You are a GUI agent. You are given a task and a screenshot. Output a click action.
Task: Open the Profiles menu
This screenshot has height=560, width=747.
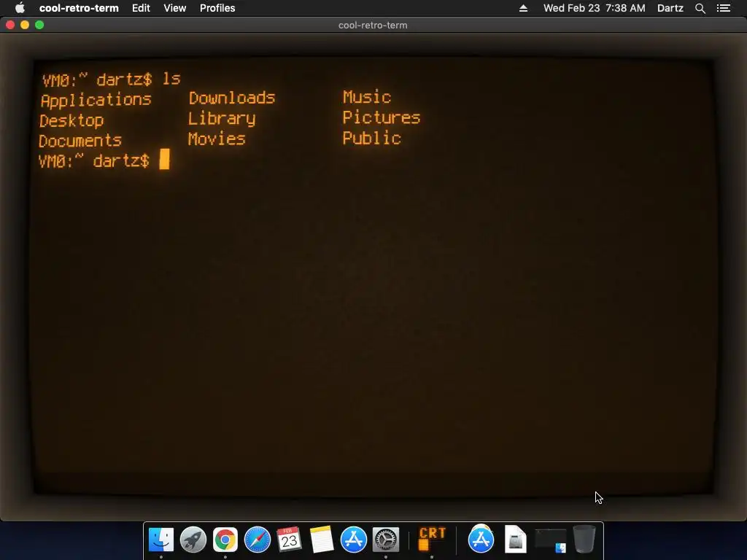217,8
